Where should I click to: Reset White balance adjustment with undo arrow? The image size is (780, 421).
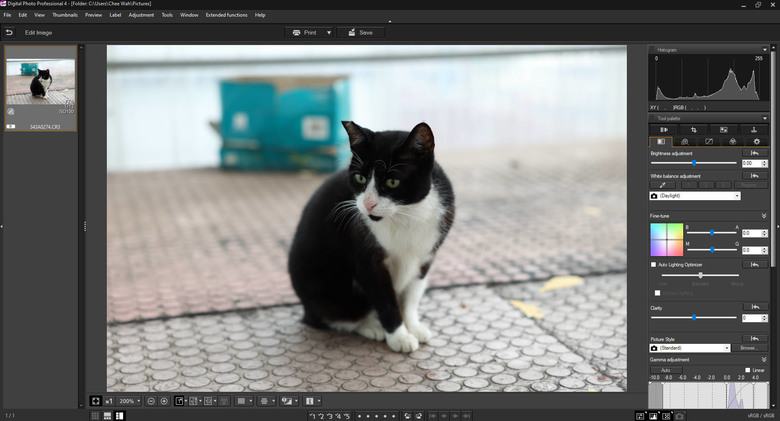tap(755, 176)
